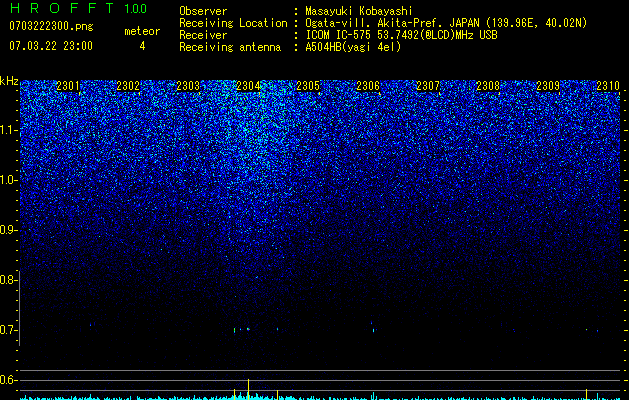Click the 1.1 kHz axis label

[x=7, y=130]
